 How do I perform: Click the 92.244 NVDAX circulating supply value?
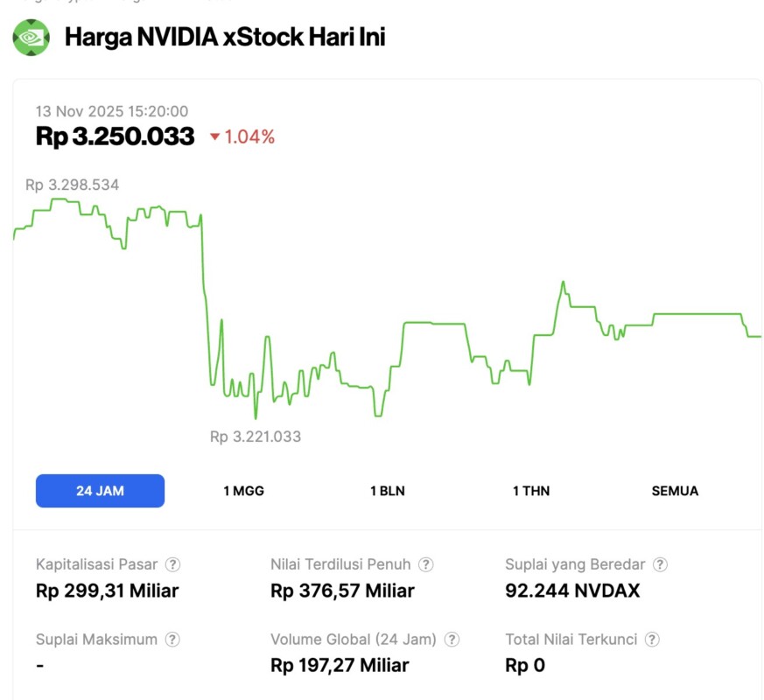pos(572,591)
